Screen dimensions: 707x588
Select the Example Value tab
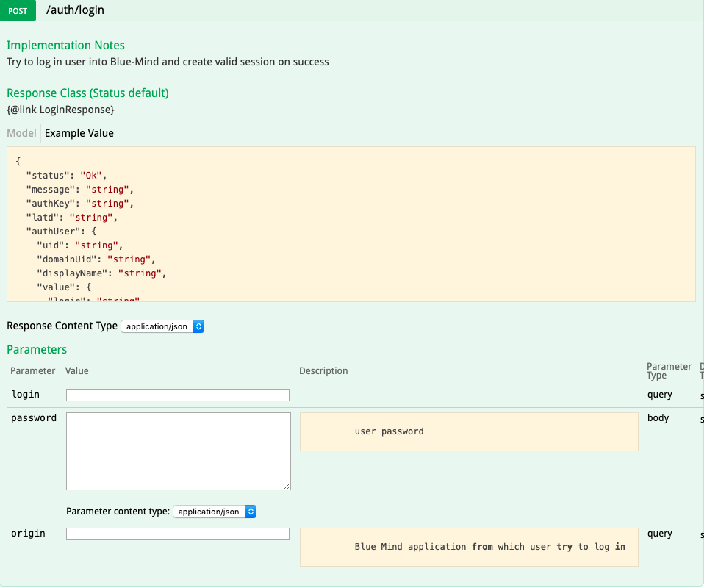point(79,133)
